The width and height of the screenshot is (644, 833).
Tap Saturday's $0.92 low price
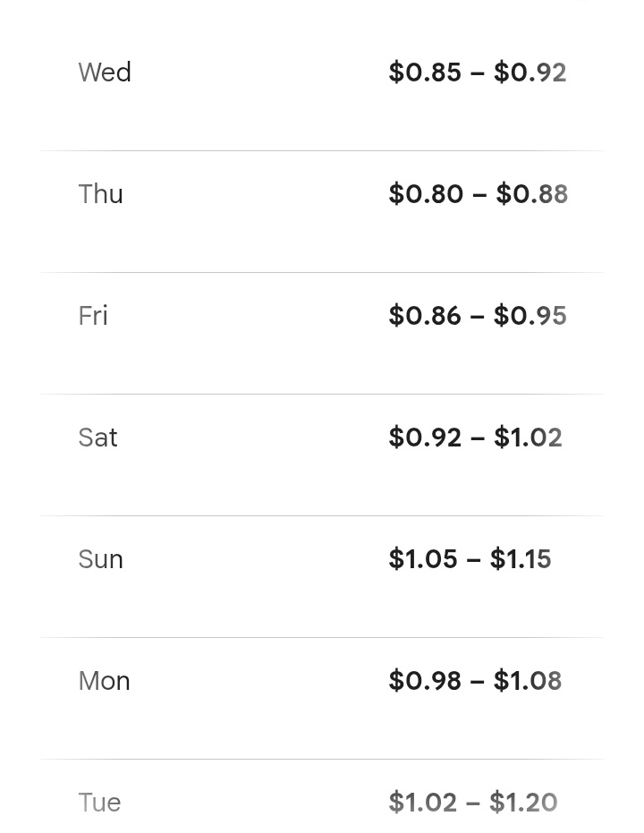coord(425,438)
